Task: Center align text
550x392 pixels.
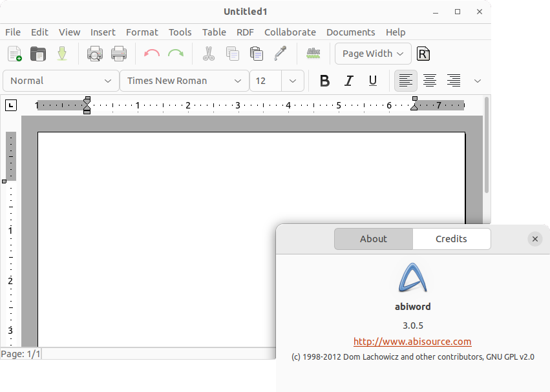Action: click(430, 81)
